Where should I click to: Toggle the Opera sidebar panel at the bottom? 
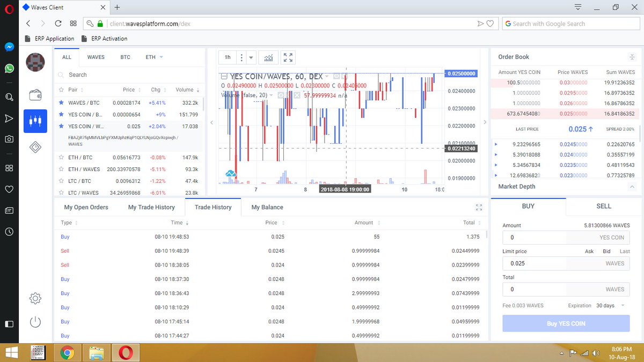pyautogui.click(x=9, y=324)
